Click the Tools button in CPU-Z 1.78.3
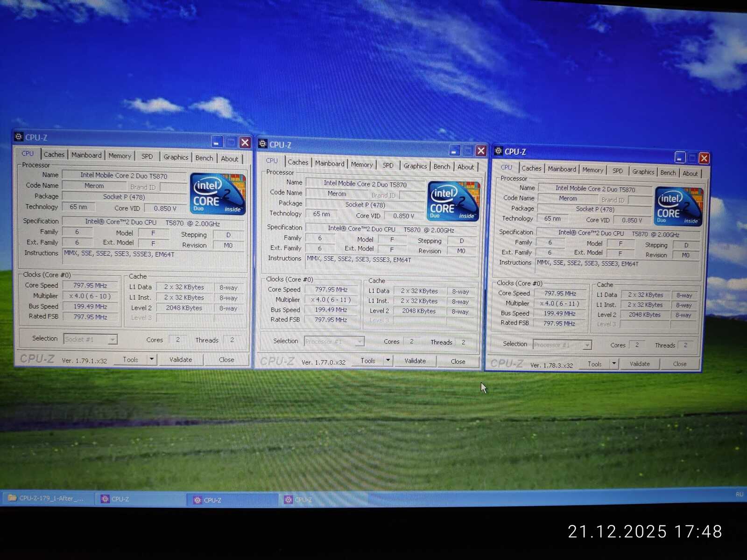Viewport: 747px width, 560px height. coord(595,364)
